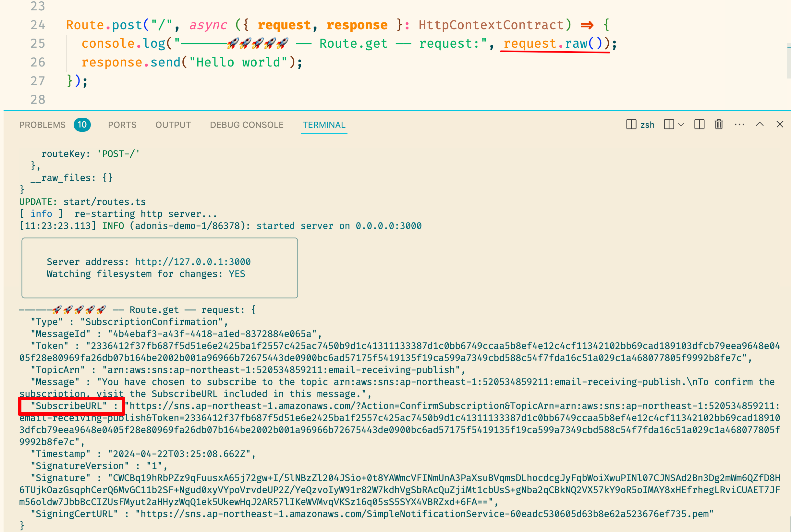Maximize the panel with the up chevron

pyautogui.click(x=760, y=125)
